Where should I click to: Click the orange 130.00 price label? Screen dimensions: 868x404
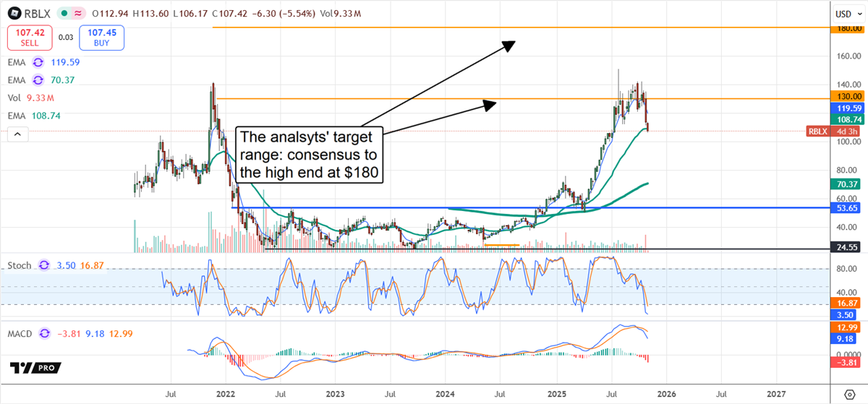pos(846,96)
